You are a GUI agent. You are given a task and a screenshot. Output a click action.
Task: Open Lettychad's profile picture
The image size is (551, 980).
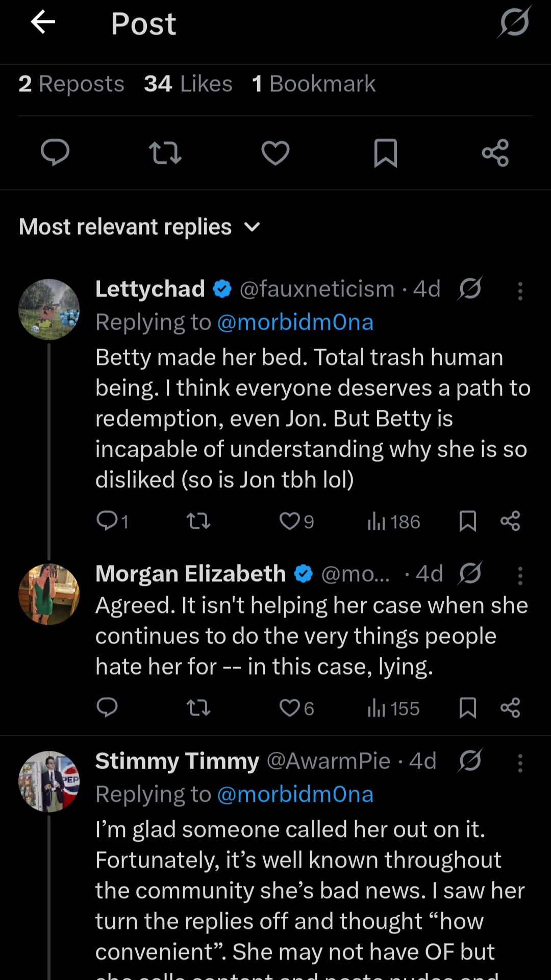[49, 309]
